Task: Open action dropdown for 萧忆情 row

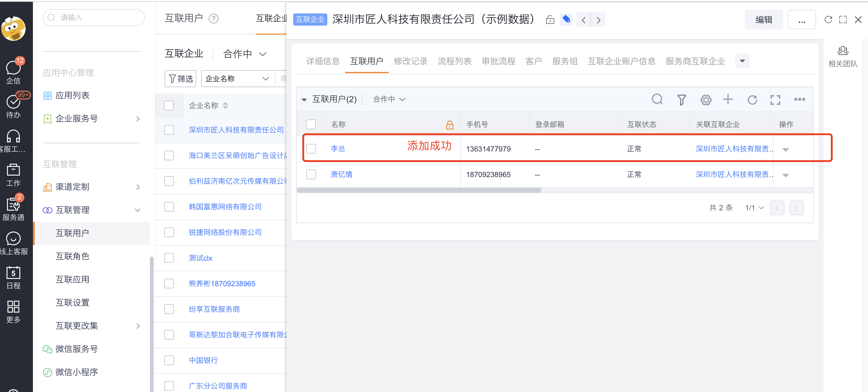Action: click(785, 175)
